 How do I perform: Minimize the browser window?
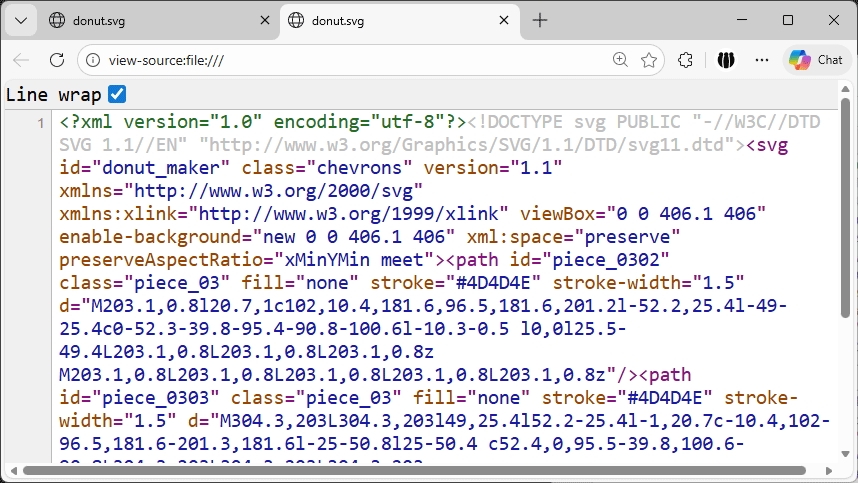pyautogui.click(x=742, y=20)
